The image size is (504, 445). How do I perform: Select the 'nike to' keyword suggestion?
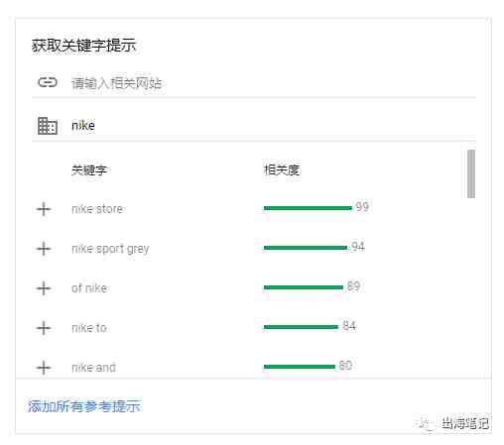tap(89, 328)
